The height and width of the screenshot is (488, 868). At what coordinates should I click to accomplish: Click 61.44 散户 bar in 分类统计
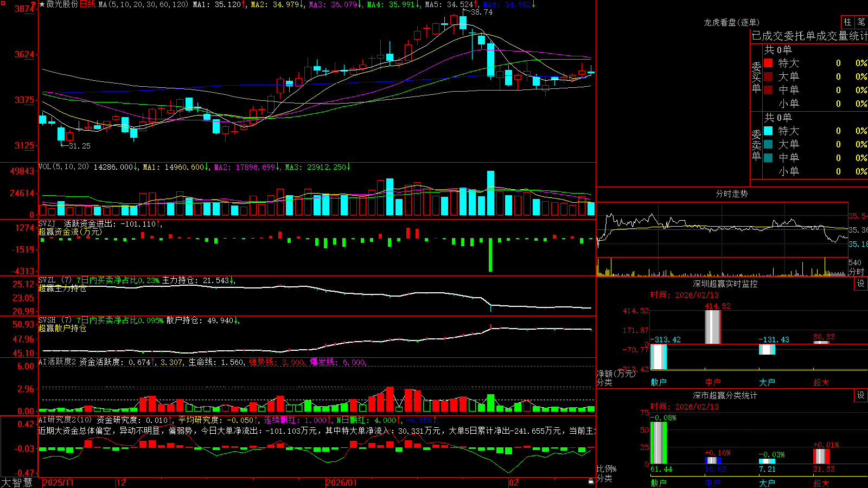658,442
